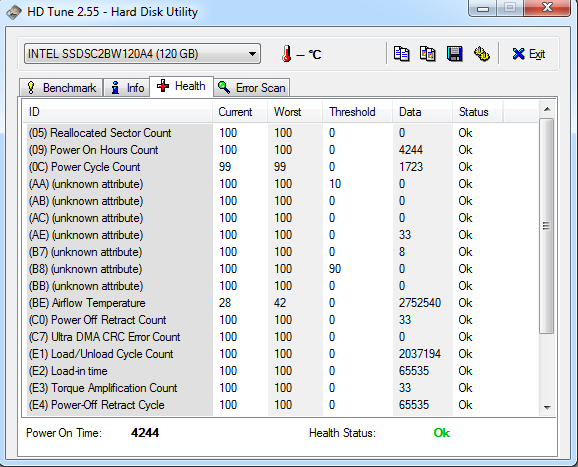Open options with the yellow wrench icon
The width and height of the screenshot is (578, 467).
(x=481, y=54)
